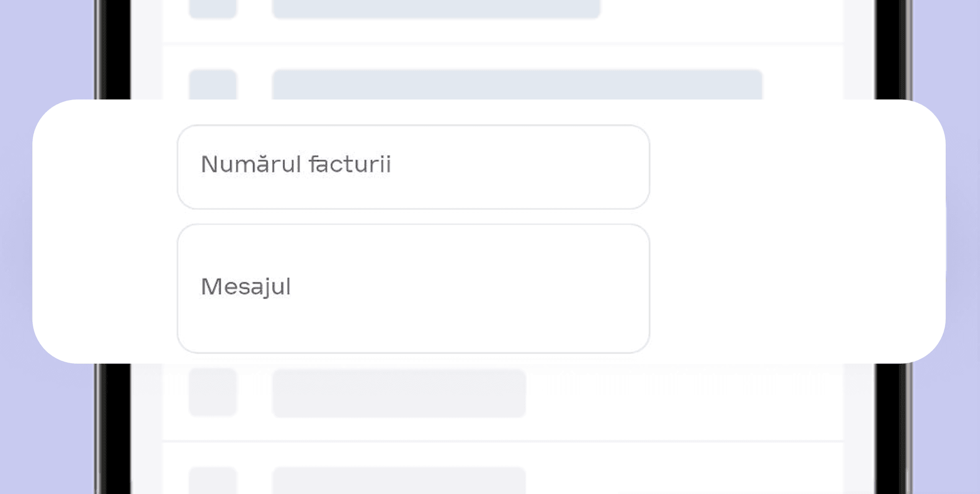
Task: Click the 'Mesajul' placeholder text
Action: pos(246,286)
